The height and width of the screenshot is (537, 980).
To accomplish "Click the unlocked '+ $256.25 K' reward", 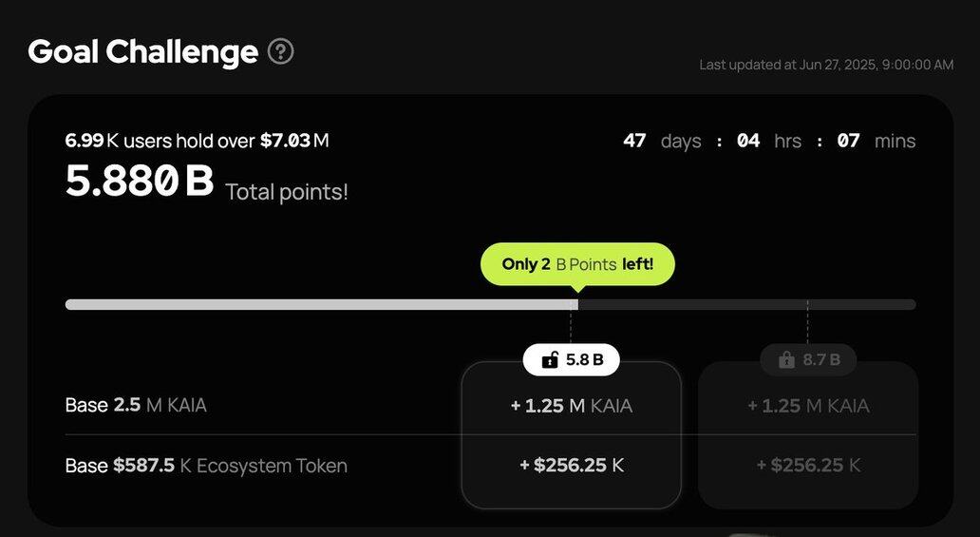I will pos(572,466).
